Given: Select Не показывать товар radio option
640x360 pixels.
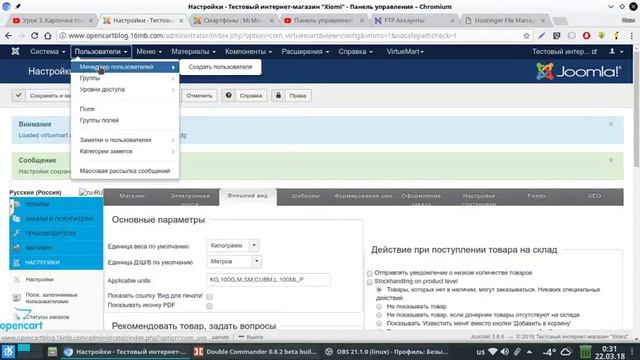Looking at the screenshot, I should (379, 307).
